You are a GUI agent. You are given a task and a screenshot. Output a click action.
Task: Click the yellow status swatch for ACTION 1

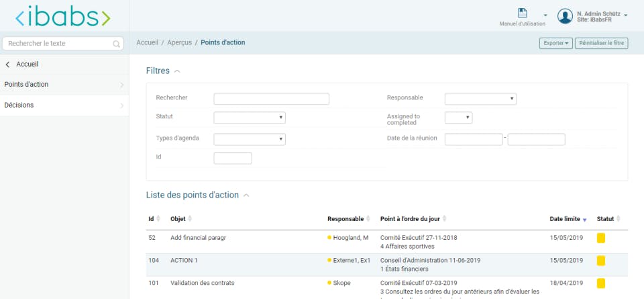pos(601,260)
